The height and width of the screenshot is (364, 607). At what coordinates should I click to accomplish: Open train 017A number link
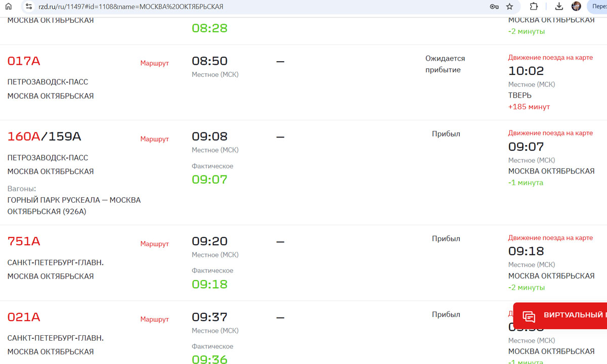[24, 61]
